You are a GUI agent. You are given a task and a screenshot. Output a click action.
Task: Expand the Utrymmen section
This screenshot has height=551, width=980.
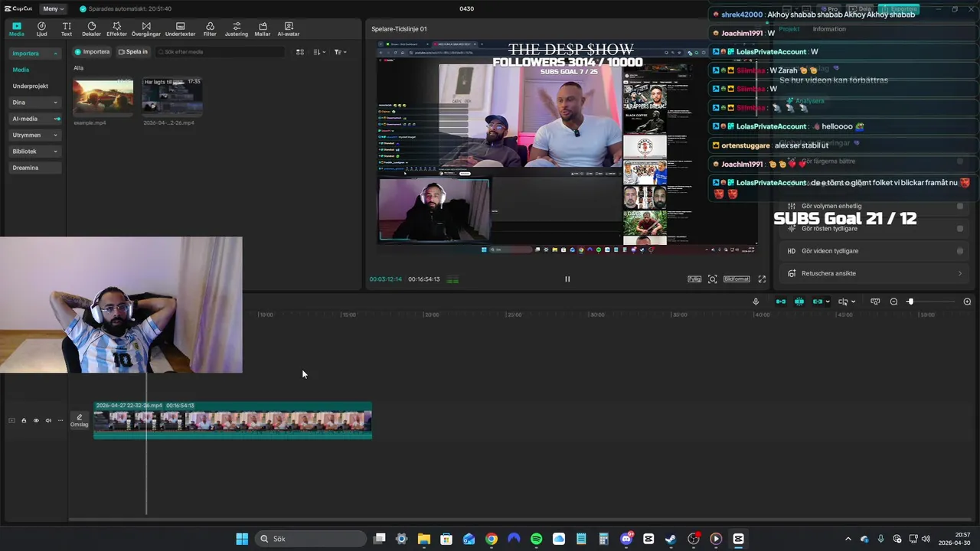(x=55, y=135)
